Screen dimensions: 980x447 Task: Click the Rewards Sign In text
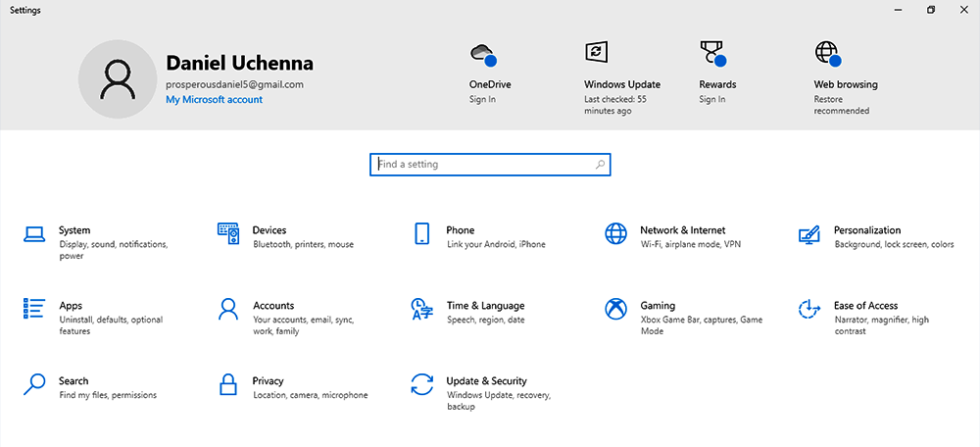tap(712, 99)
